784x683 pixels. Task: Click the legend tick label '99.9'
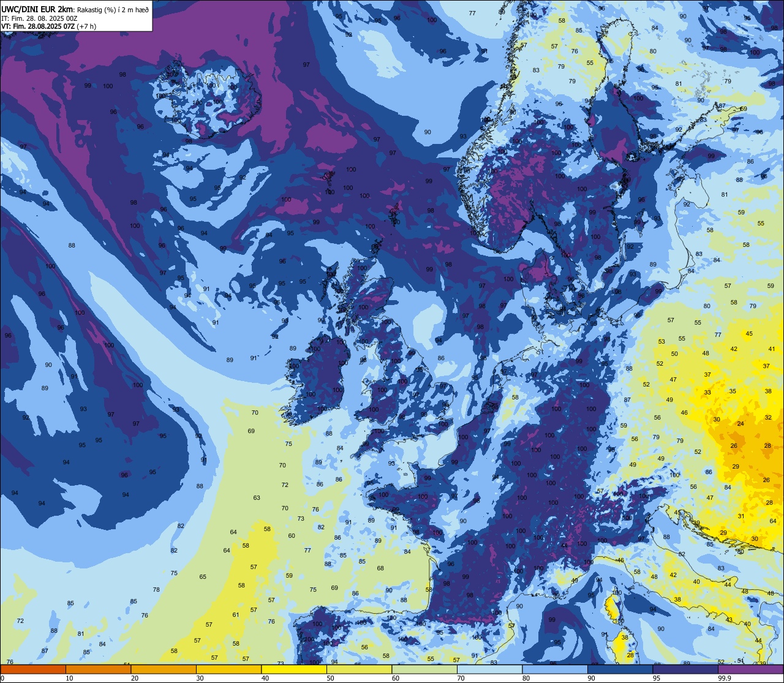725,678
